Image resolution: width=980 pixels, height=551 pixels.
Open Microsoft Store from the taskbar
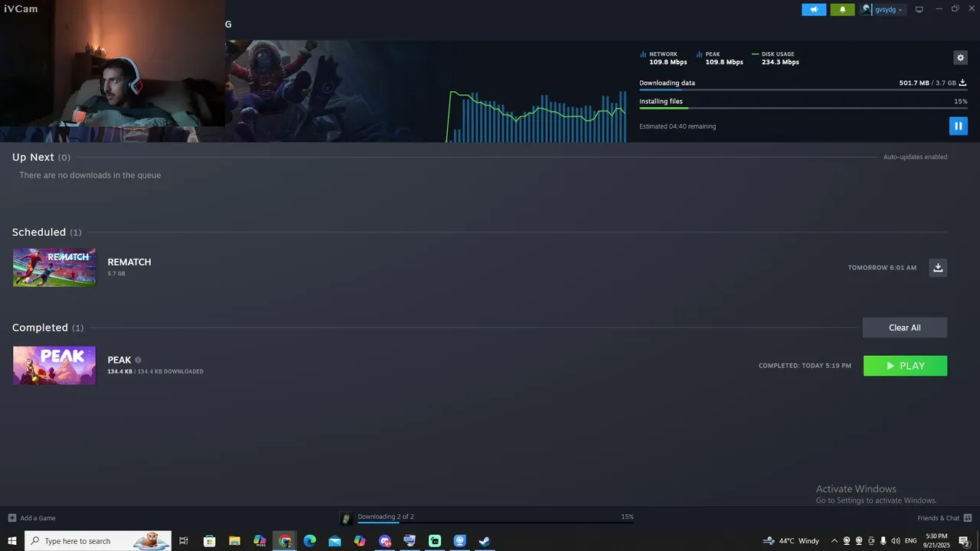click(209, 541)
